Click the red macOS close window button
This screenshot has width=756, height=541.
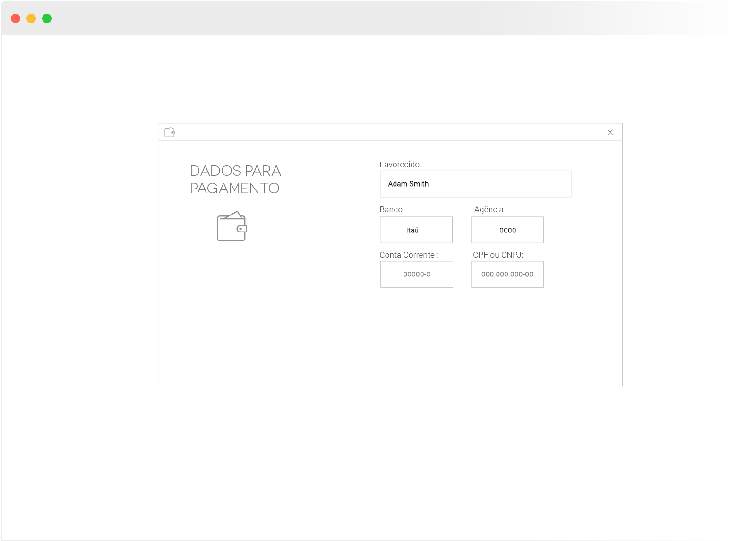[16, 18]
